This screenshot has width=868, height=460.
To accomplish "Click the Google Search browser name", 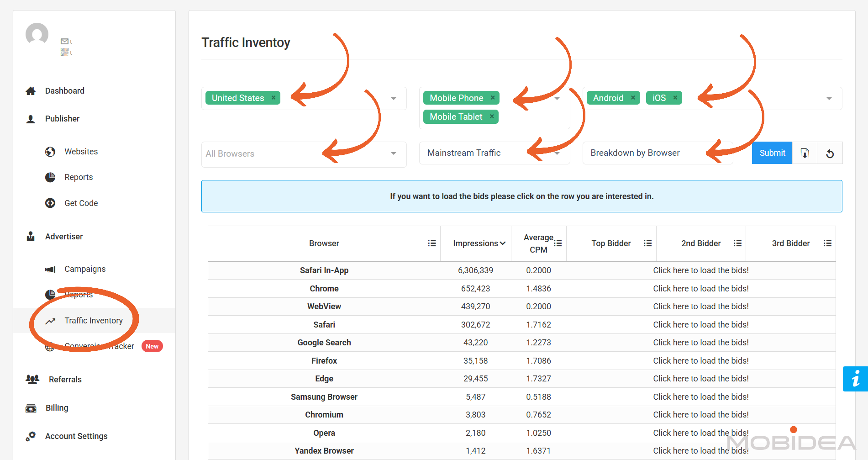I will tap(324, 343).
